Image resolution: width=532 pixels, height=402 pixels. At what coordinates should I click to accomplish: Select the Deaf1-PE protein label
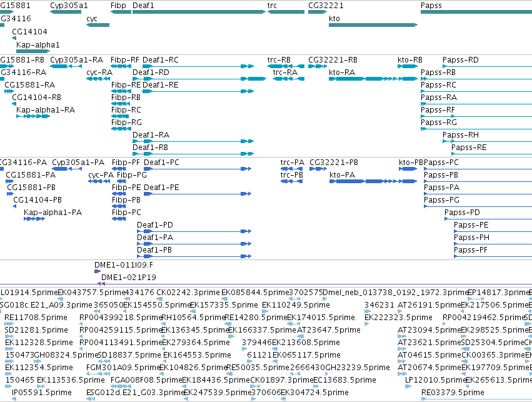[161, 188]
